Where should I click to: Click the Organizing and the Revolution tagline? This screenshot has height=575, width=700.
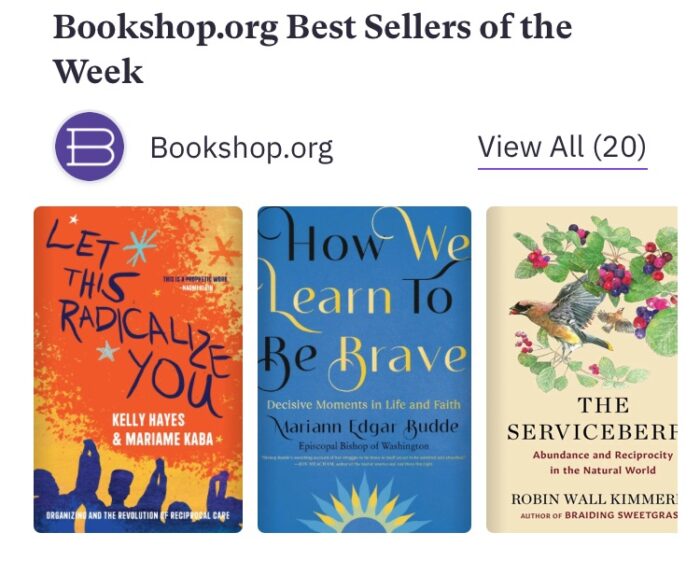pyautogui.click(x=138, y=516)
